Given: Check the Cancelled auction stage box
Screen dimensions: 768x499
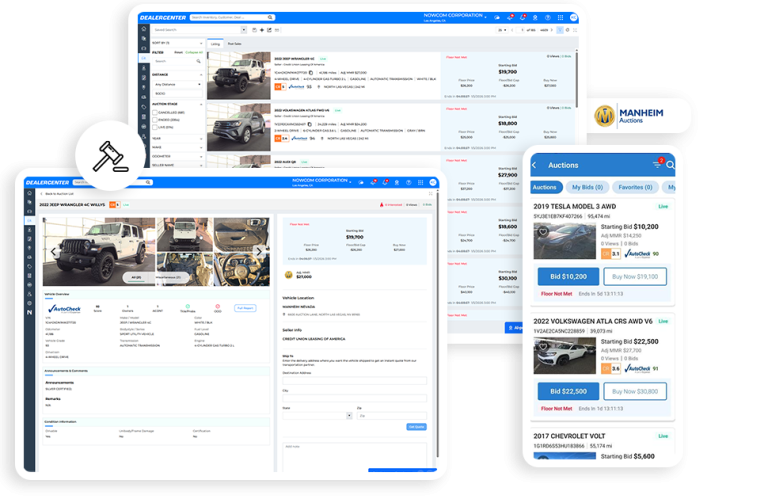Looking at the screenshot, I should pyautogui.click(x=155, y=113).
